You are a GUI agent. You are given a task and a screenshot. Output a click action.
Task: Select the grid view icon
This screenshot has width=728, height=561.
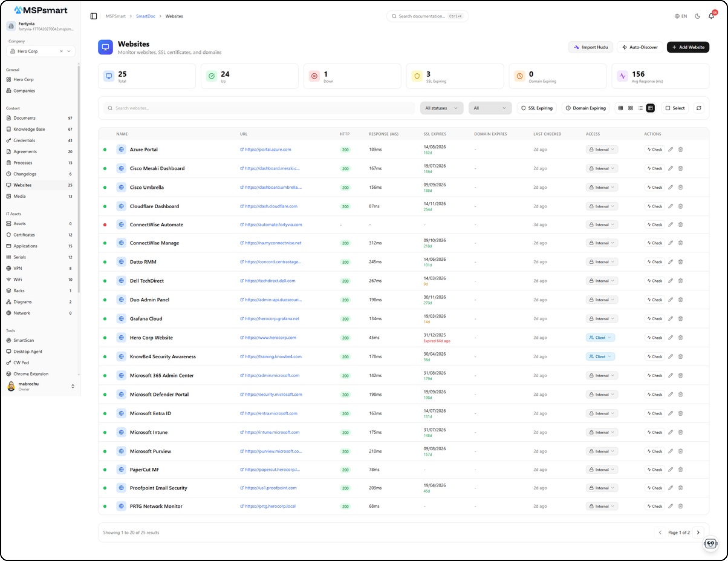(620, 108)
